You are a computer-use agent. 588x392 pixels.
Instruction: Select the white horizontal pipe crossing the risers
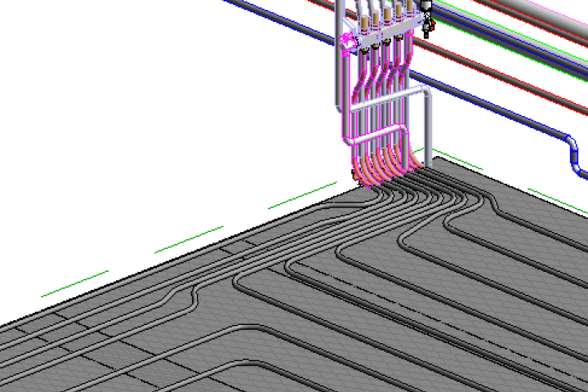[x=387, y=98]
